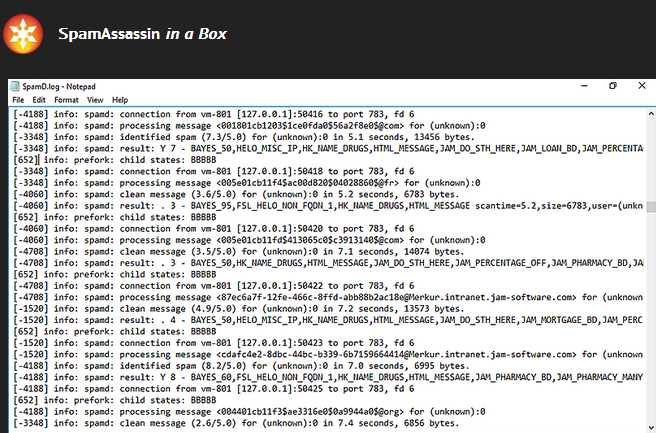The height and width of the screenshot is (433, 656).
Task: Click the Notepad document icon in title bar
Action: tap(15, 86)
